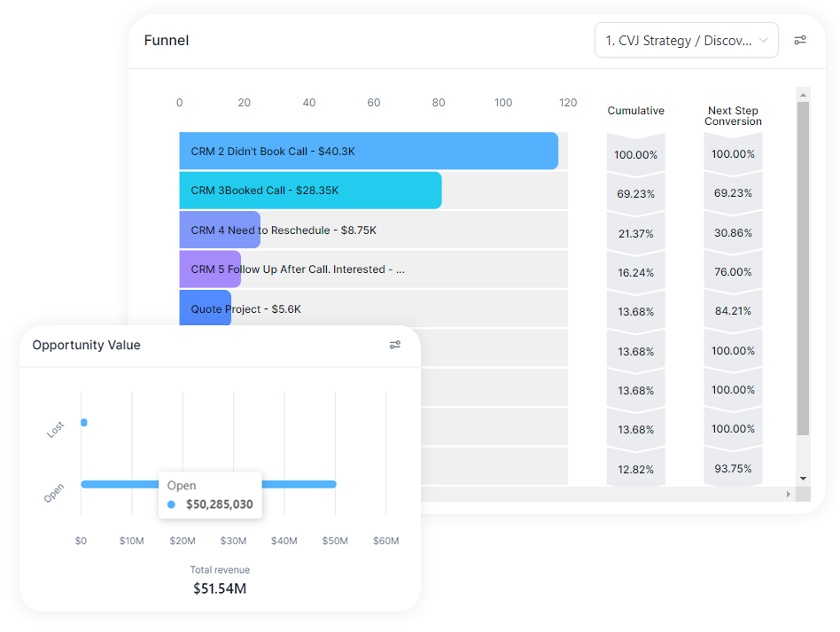
Task: Click the 30.86% next step conversion cell
Action: [x=733, y=233]
